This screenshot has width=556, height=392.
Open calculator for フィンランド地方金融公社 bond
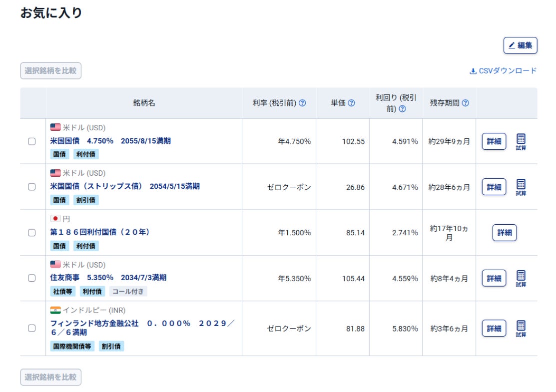[521, 328]
